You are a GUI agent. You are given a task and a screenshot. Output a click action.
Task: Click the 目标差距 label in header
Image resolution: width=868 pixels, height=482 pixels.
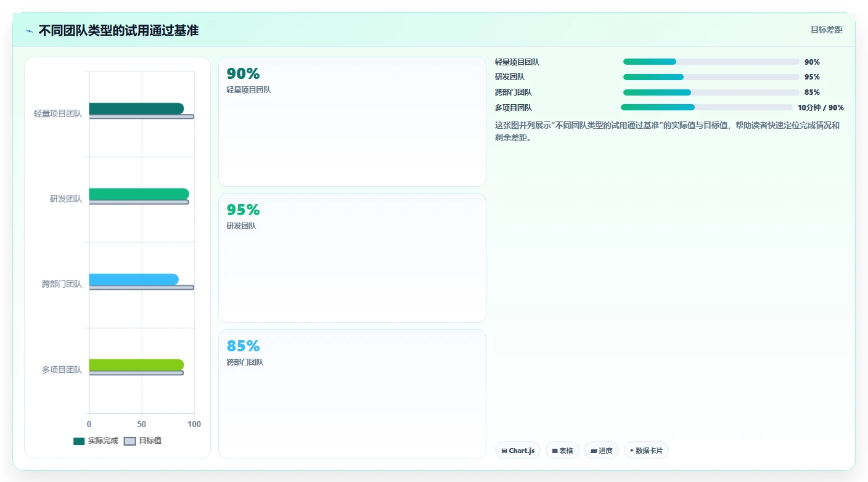(826, 30)
